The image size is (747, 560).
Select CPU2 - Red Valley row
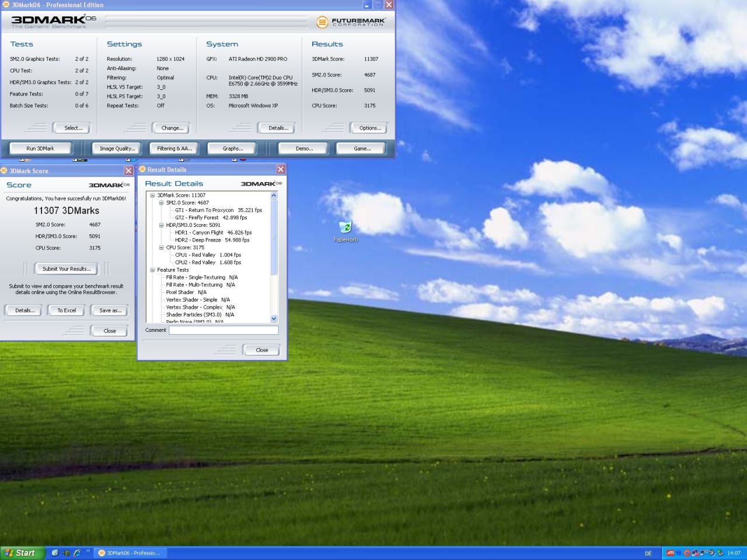click(x=208, y=262)
